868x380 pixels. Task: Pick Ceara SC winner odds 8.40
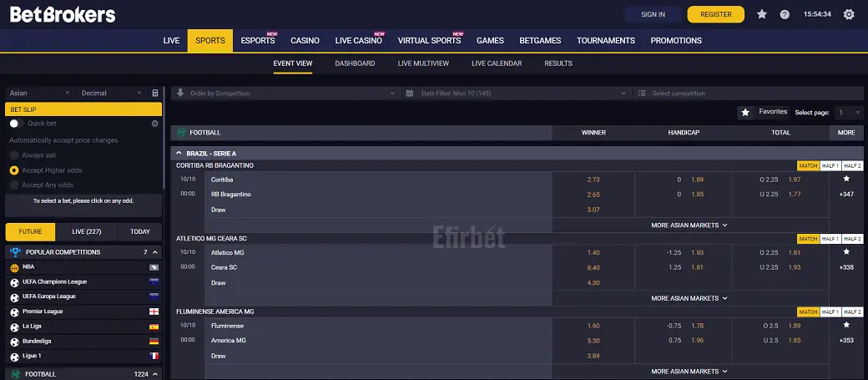pyautogui.click(x=593, y=267)
